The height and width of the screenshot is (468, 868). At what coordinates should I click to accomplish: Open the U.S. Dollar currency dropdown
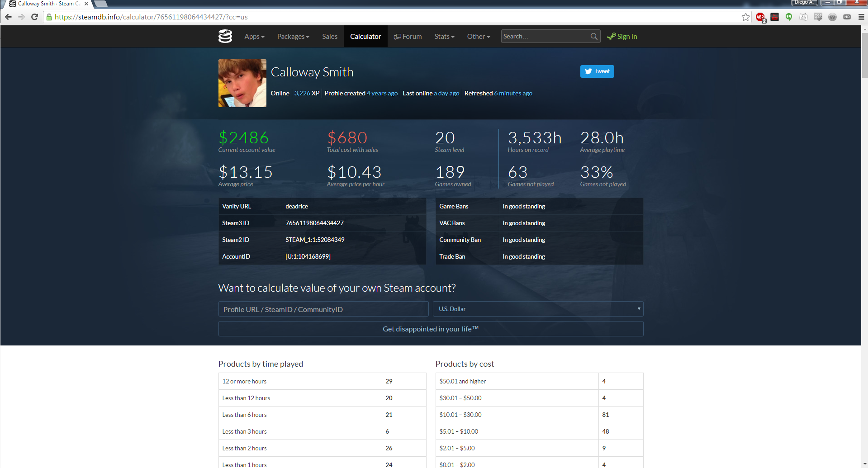(x=538, y=309)
